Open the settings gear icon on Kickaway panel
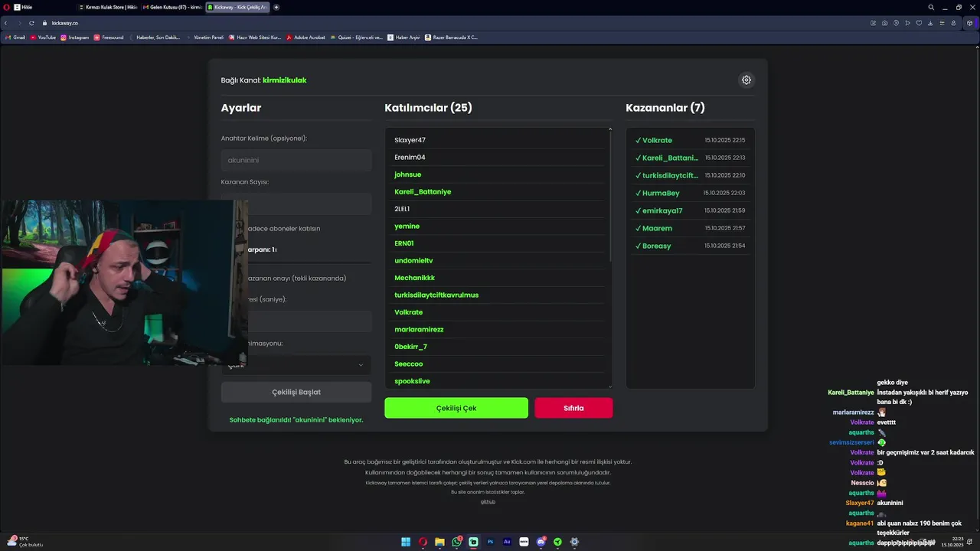Image resolution: width=980 pixels, height=551 pixels. 746,80
